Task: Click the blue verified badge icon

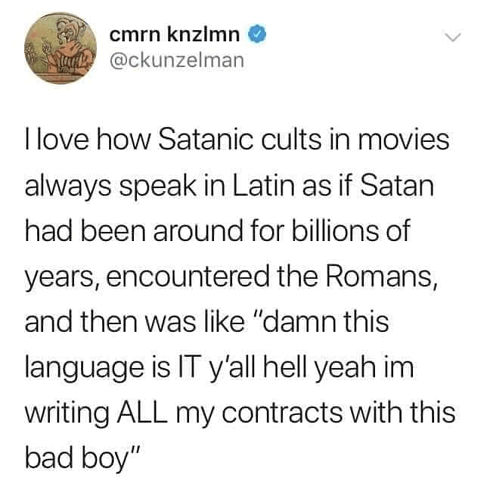Action: (258, 34)
